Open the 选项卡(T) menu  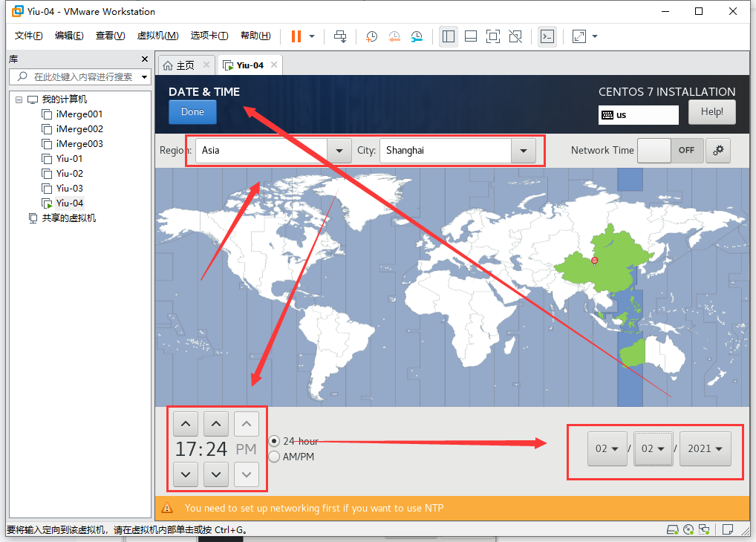(209, 36)
